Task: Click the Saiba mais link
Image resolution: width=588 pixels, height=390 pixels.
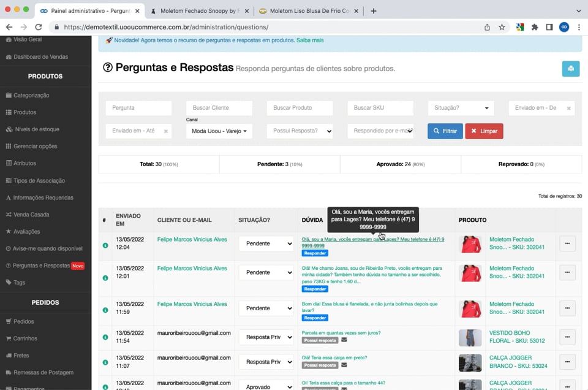Action: pyautogui.click(x=310, y=40)
